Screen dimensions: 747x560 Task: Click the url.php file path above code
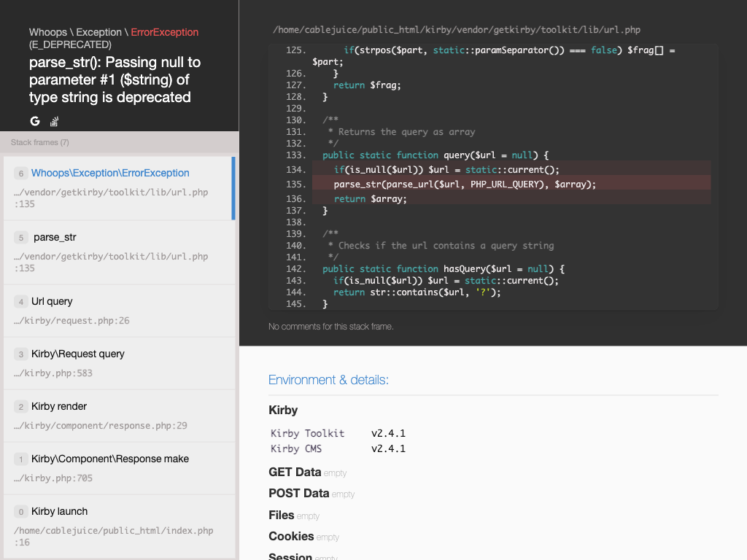point(456,30)
